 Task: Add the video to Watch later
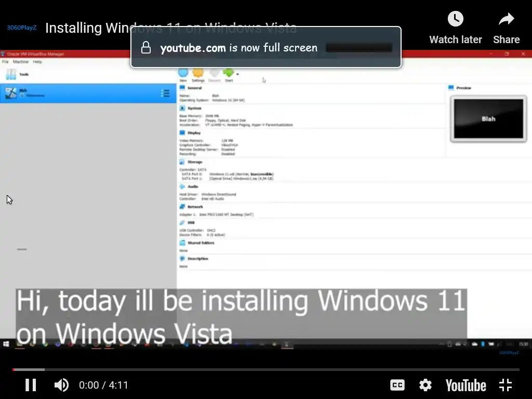click(455, 28)
